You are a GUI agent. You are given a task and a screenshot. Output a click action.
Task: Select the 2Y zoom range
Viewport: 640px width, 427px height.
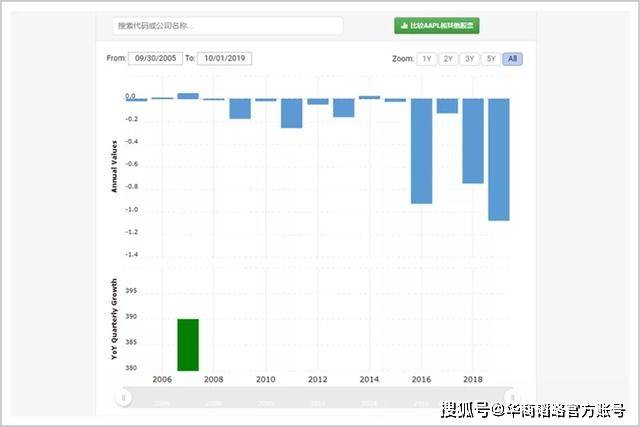pos(448,59)
